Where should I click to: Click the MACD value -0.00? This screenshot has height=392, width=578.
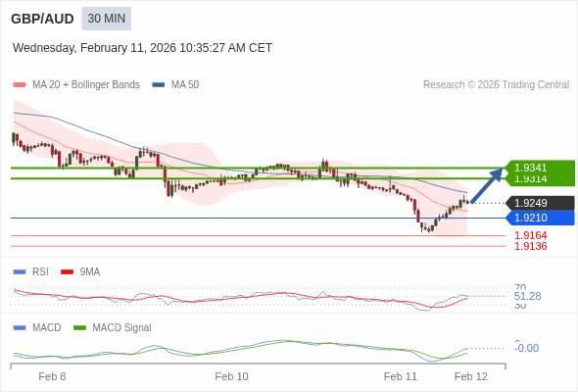[x=526, y=348]
